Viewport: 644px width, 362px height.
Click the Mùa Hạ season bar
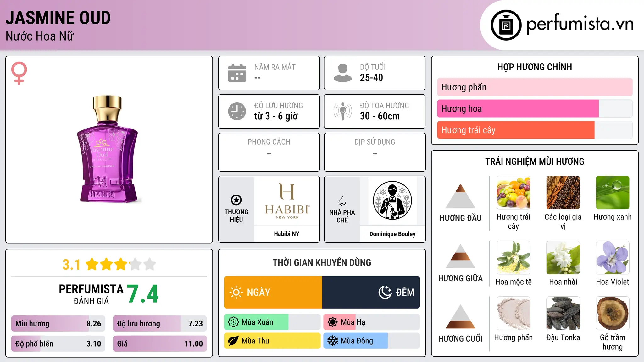372,322
